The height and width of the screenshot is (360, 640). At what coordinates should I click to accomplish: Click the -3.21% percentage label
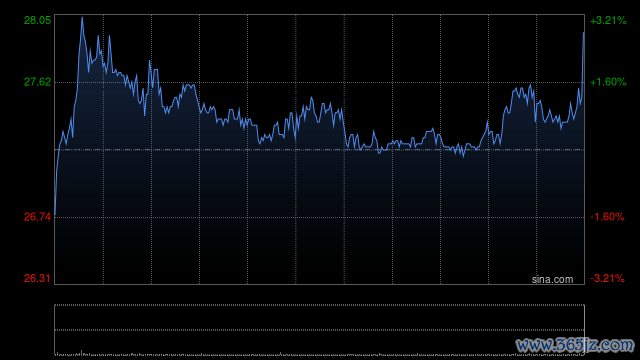pos(607,278)
